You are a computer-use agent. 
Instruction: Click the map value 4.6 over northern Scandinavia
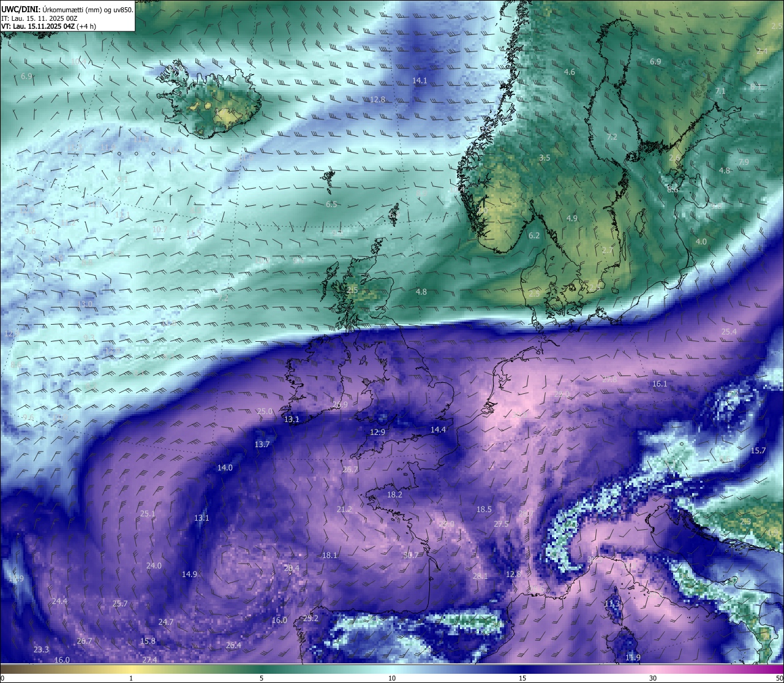570,72
